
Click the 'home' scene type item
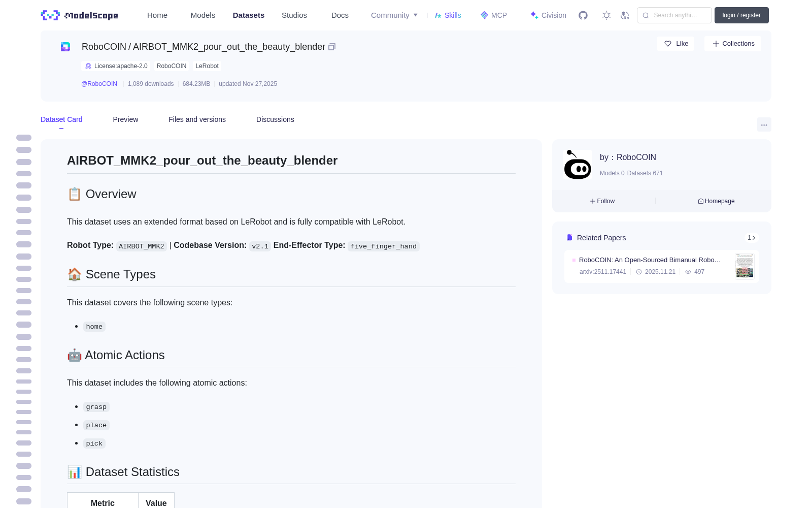tap(94, 327)
